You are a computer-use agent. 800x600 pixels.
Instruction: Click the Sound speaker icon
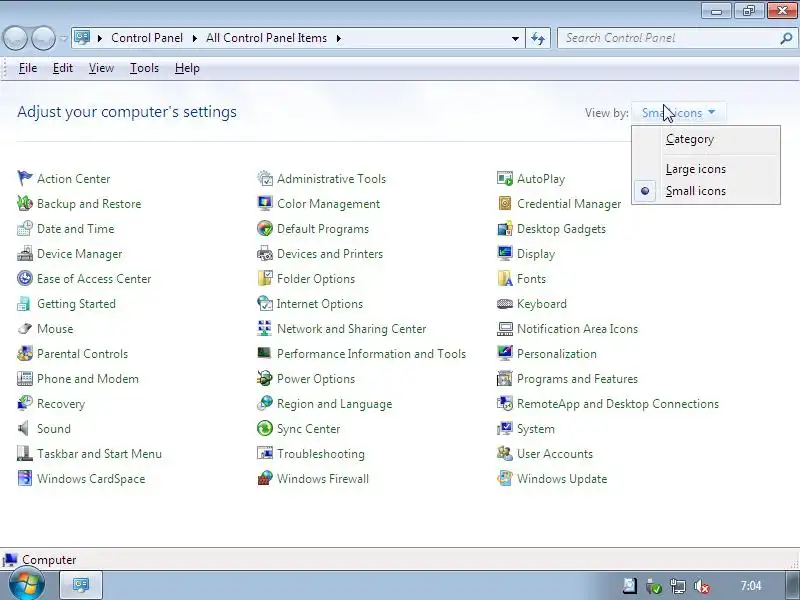[24, 428]
